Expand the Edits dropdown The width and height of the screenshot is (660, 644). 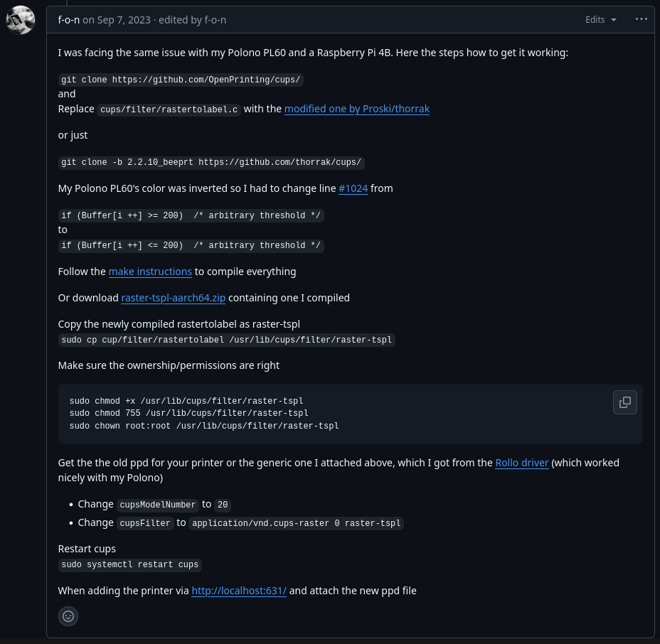pyautogui.click(x=601, y=20)
